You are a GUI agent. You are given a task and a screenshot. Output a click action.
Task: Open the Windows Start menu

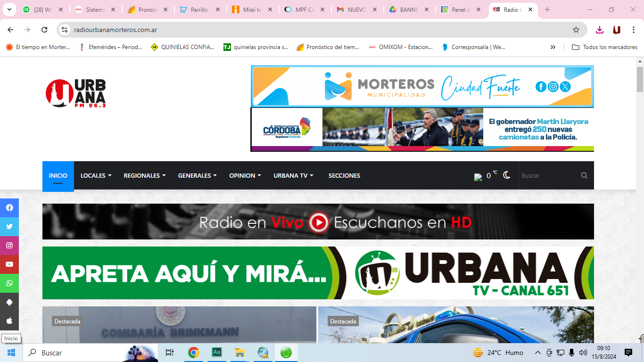11,353
